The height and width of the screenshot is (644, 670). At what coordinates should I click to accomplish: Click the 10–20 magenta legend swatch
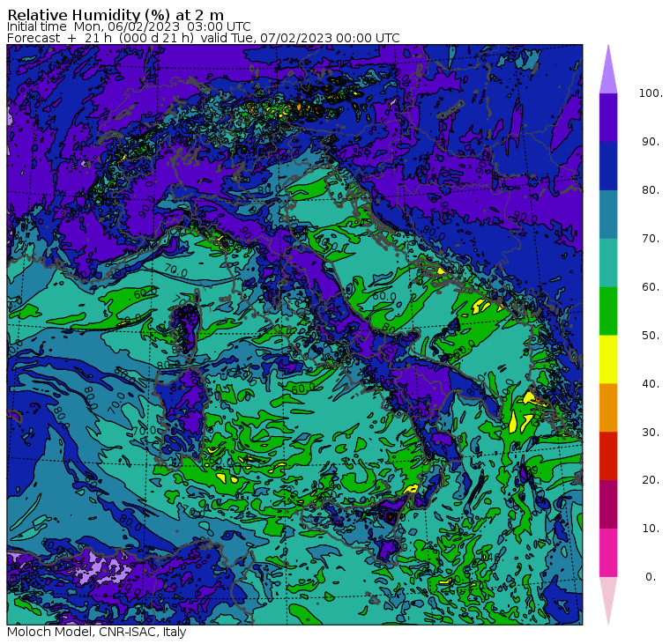point(608,504)
